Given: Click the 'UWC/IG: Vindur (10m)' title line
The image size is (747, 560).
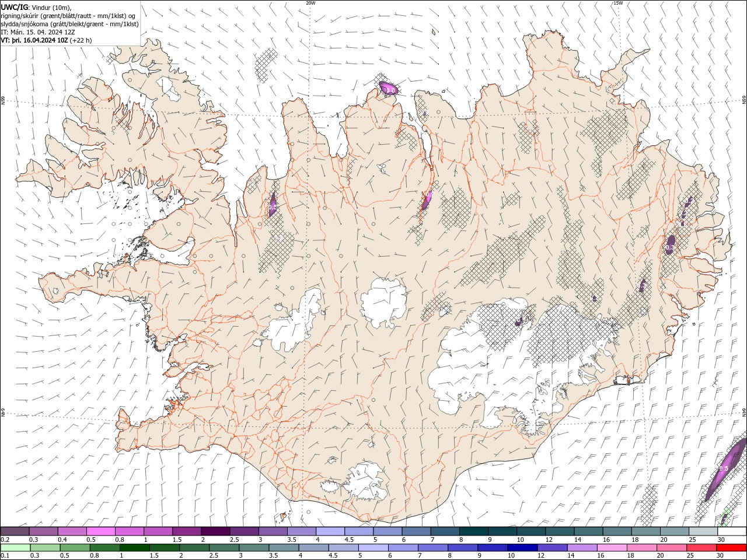Looking at the screenshot, I should [36, 7].
